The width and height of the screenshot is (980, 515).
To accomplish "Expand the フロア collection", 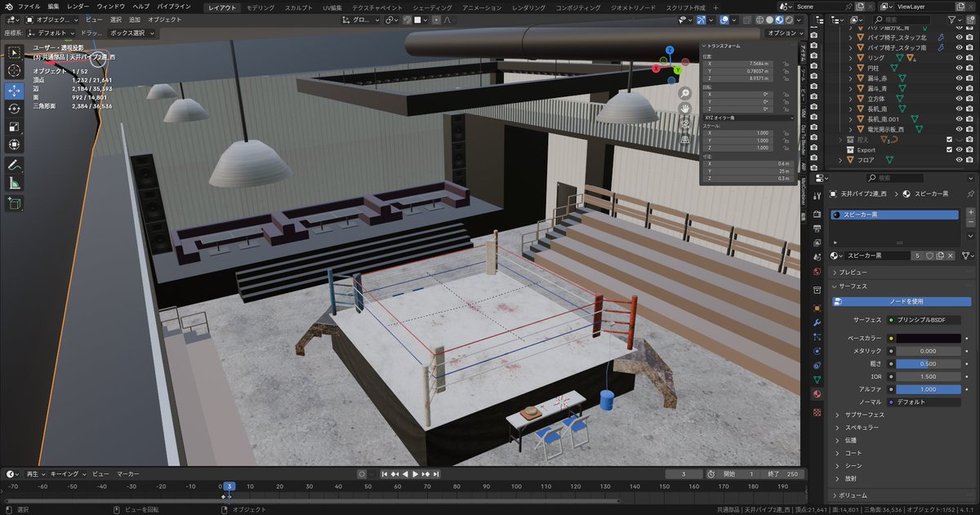I will pos(841,160).
